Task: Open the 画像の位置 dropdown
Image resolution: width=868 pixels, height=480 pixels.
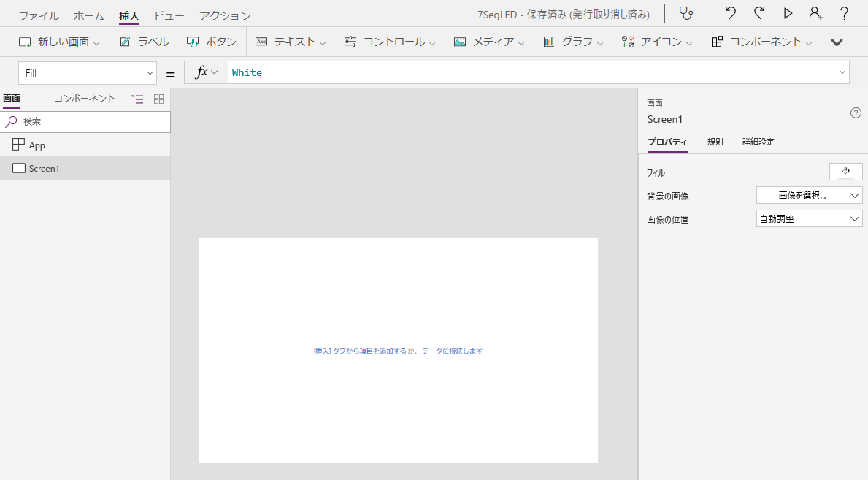Action: (810, 219)
